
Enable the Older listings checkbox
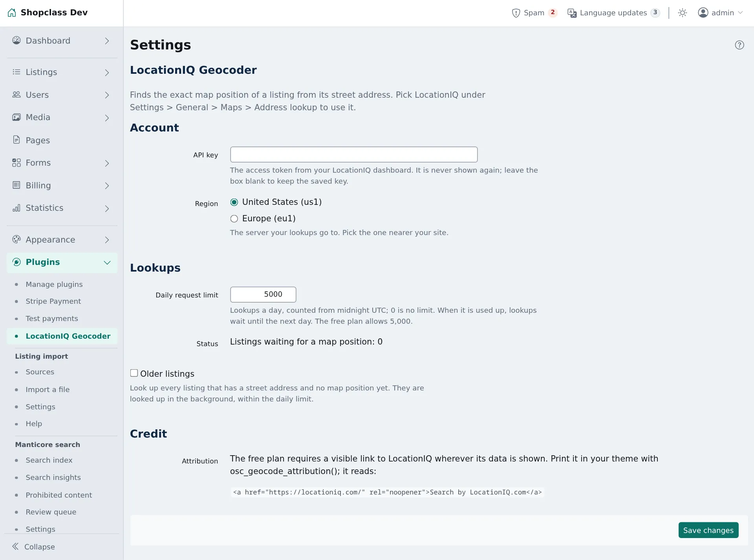coord(134,373)
